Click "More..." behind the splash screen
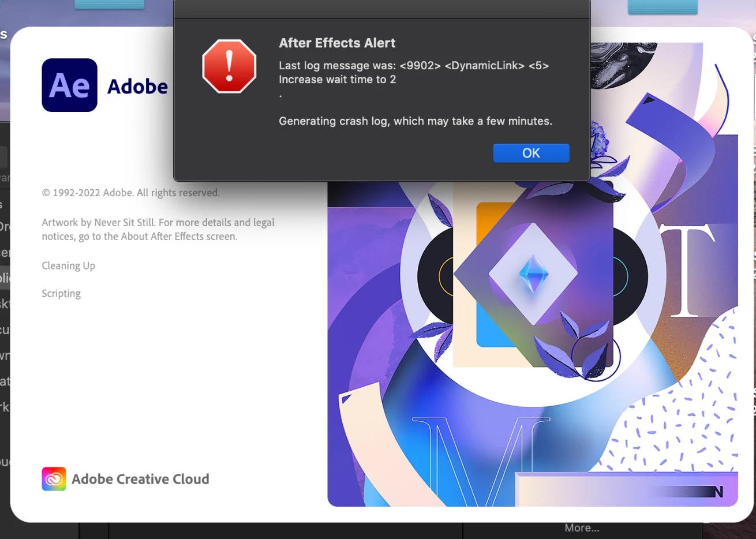Image resolution: width=756 pixels, height=539 pixels. tap(582, 528)
